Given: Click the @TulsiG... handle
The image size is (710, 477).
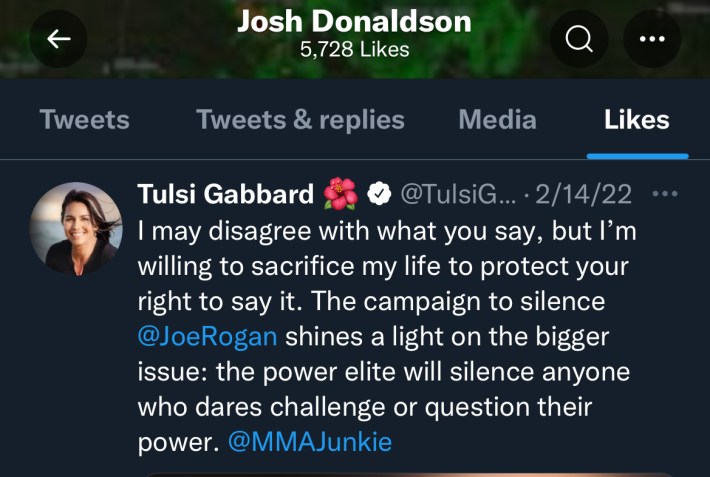Looking at the screenshot, I should pos(458,195).
